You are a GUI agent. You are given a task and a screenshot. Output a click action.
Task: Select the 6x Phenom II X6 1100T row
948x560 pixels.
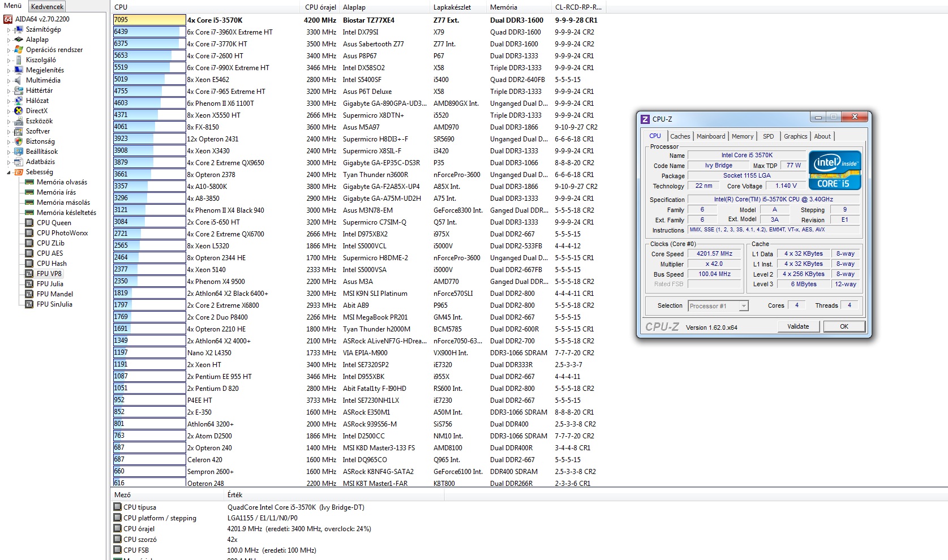(x=358, y=103)
